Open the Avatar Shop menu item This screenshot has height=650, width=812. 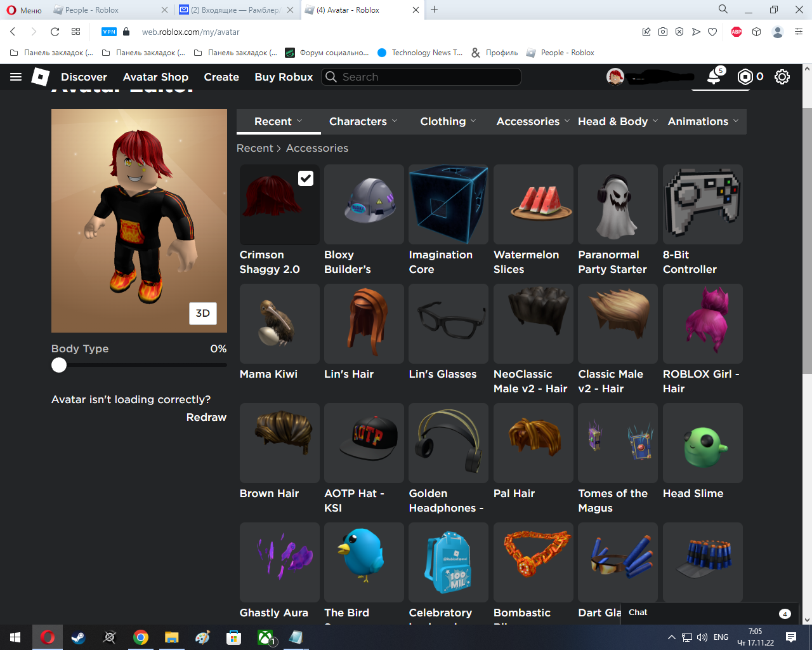coord(155,77)
